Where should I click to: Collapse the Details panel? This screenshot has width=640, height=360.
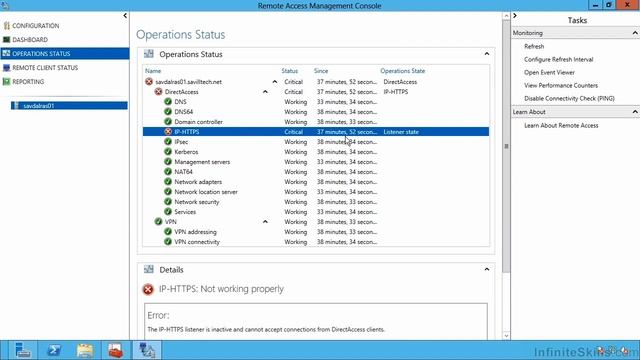[x=487, y=269]
